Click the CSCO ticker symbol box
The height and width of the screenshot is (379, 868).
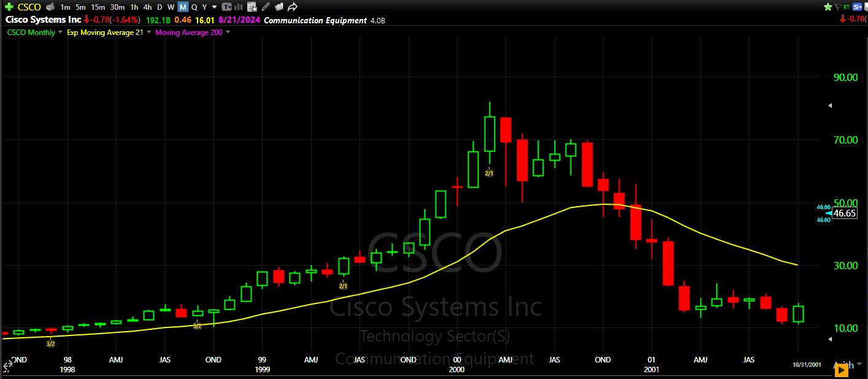pos(29,7)
